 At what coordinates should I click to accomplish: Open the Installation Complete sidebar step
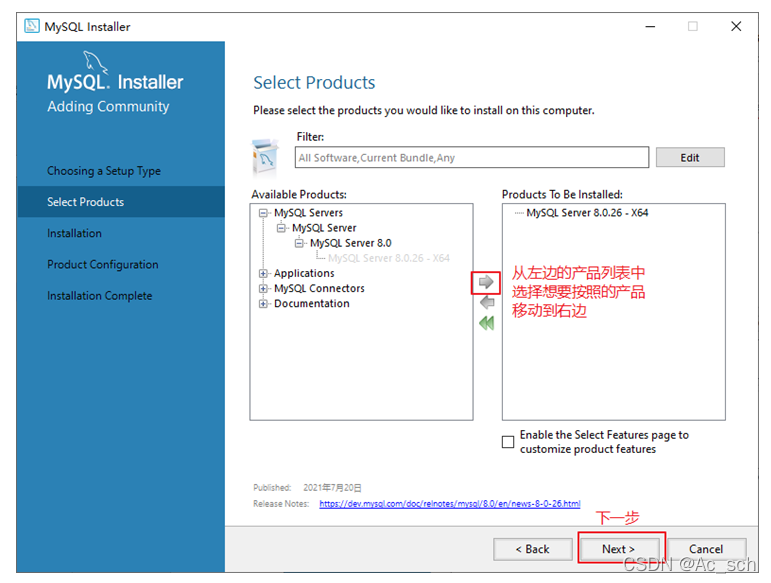[x=99, y=295]
